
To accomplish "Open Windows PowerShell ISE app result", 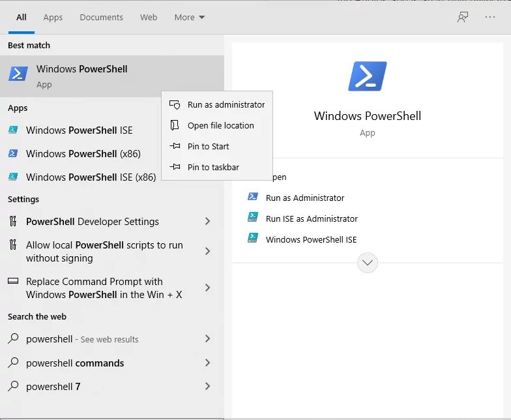I will [81, 130].
